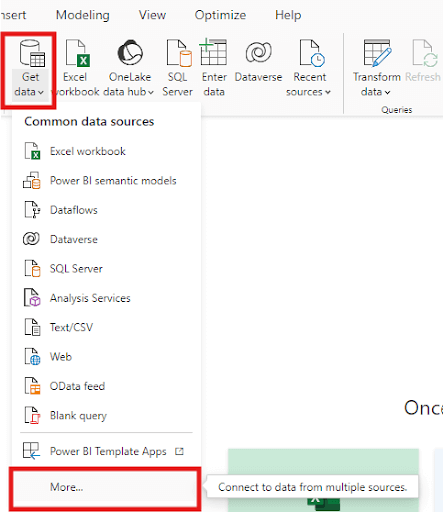Screen dimensions: 443x512
Task: Choose Blank query from the list
Action: 106,415
